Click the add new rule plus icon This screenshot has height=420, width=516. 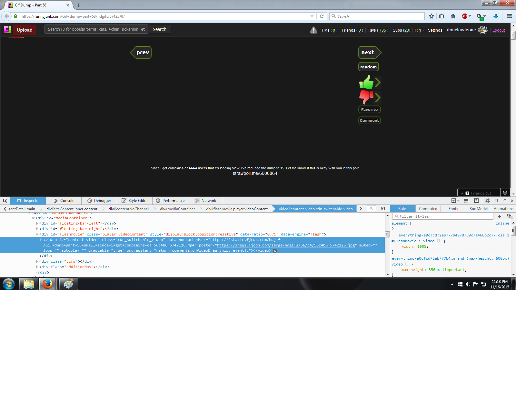pyautogui.click(x=500, y=216)
